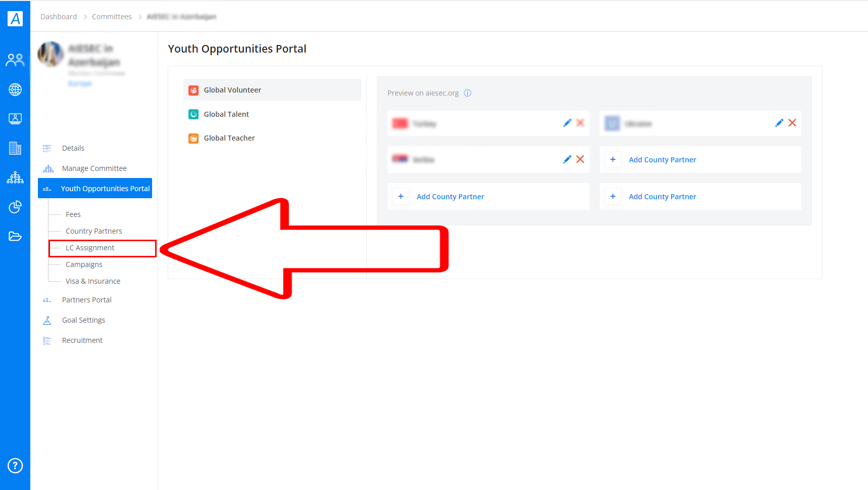Remove the Ukraine partner with the X icon
The width and height of the screenshot is (868, 490).
792,123
